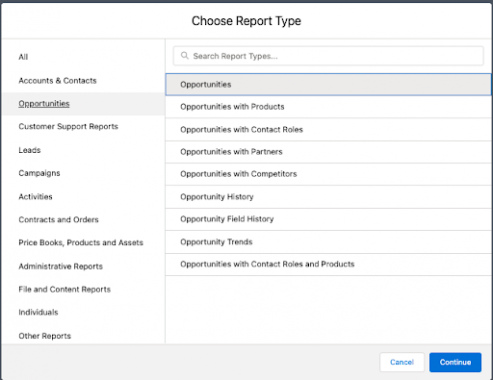This screenshot has height=380, width=493.
Task: Choose the Individuals category
Action: point(38,312)
